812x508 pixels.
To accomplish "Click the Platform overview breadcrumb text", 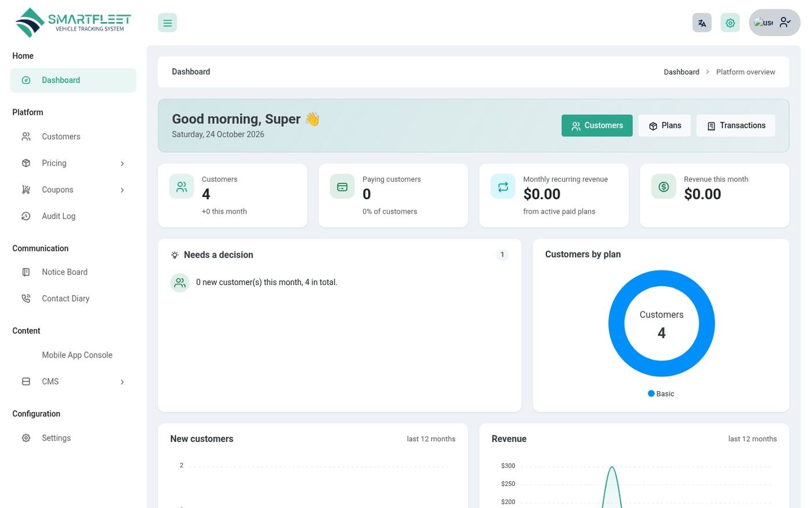I will 746,72.
